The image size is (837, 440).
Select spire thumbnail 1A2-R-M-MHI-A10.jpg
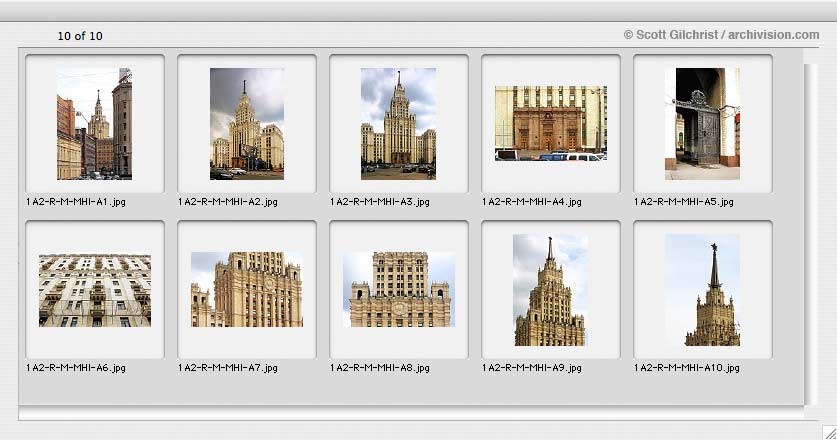pos(702,290)
